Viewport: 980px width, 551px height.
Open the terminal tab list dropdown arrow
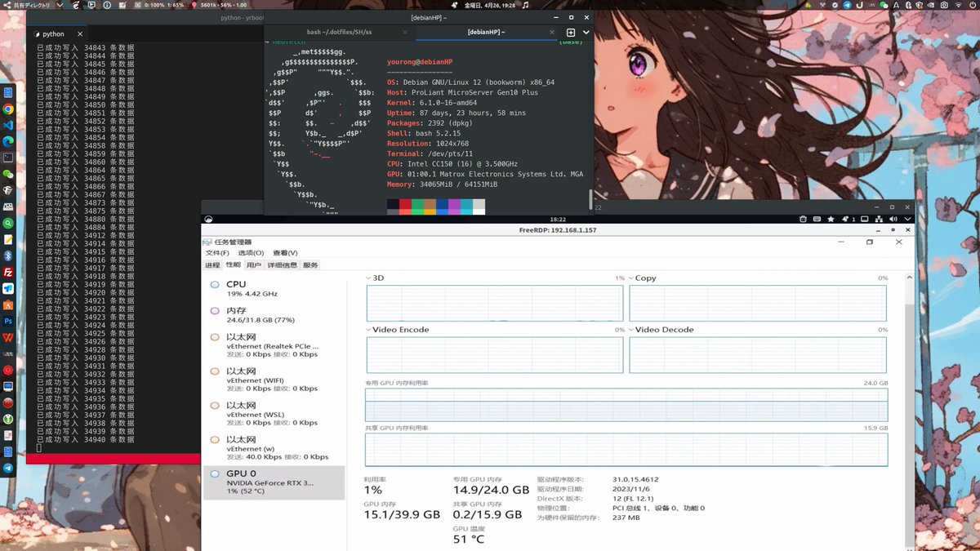click(586, 32)
